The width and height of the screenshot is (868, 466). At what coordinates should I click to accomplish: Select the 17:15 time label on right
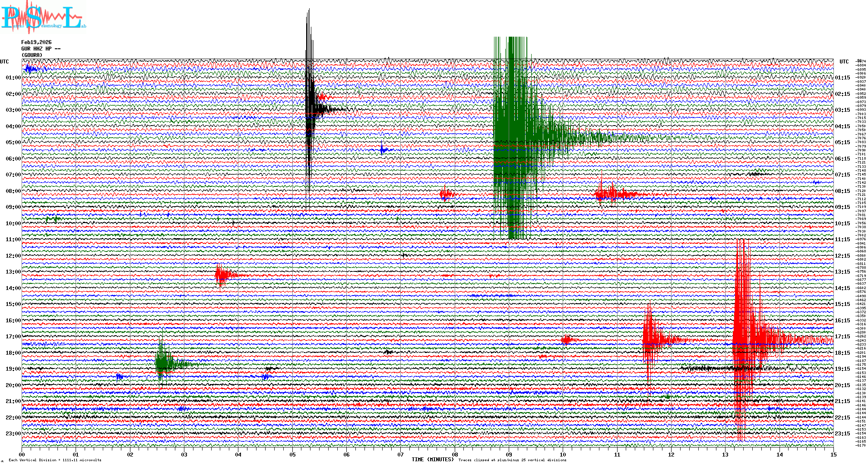click(x=842, y=337)
